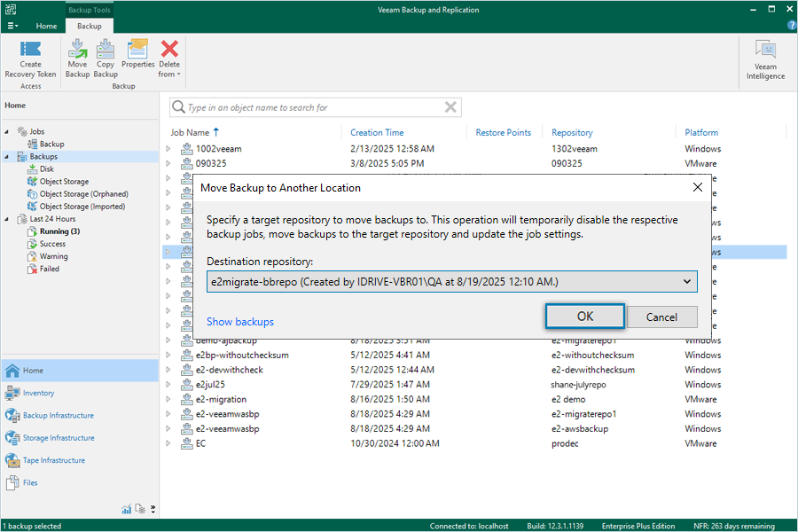Close the Move Backup dialog
Image resolution: width=798 pixels, height=532 pixels.
[698, 187]
